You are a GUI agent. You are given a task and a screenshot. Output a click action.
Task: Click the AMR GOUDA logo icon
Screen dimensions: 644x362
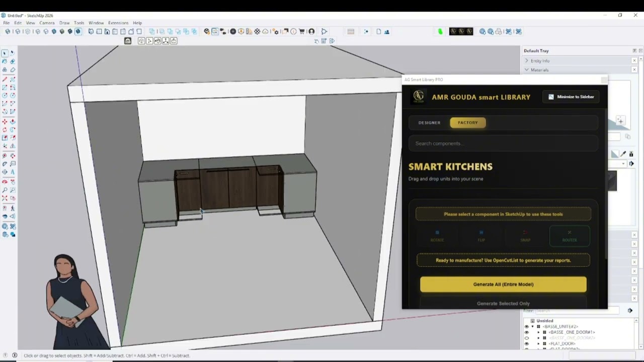click(419, 97)
